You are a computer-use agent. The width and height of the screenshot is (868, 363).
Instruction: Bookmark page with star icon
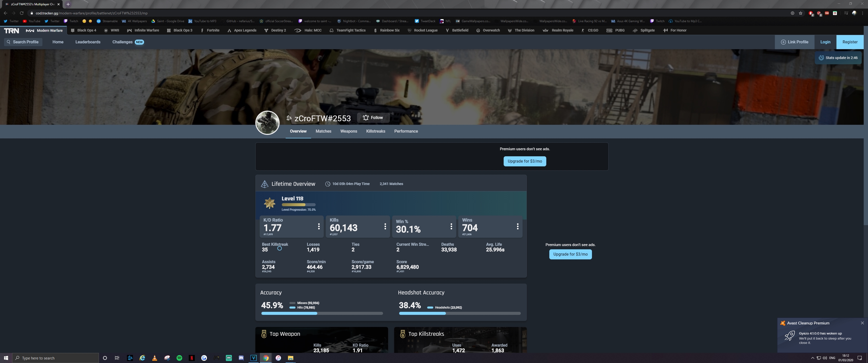click(x=800, y=13)
